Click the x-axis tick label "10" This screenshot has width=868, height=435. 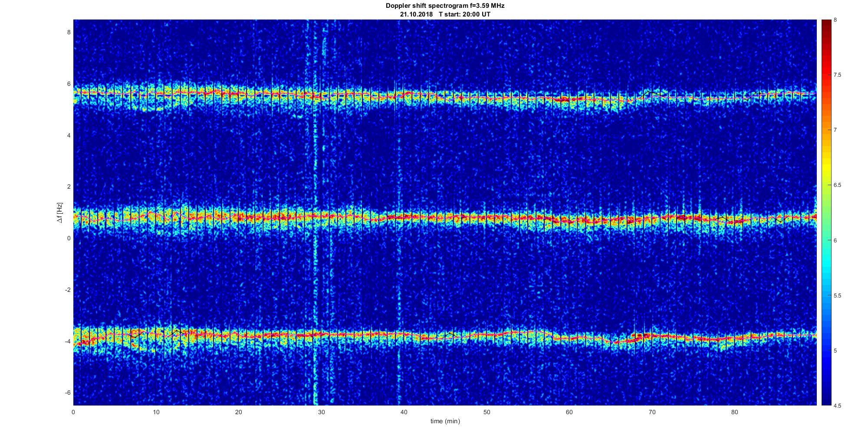click(x=156, y=412)
